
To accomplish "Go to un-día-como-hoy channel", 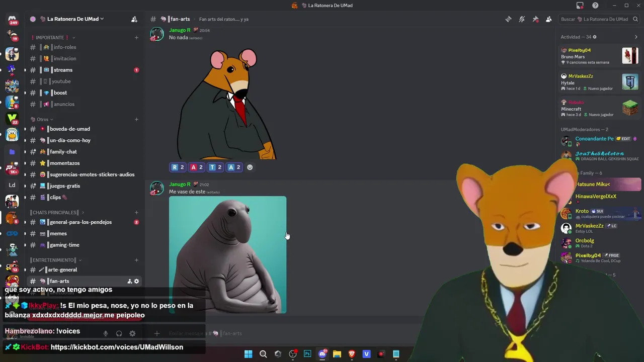I will click(84, 140).
